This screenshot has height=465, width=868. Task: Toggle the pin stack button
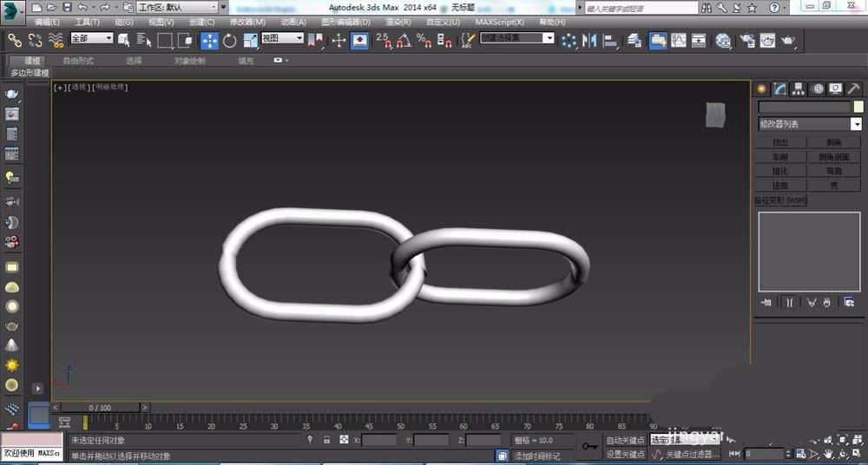click(x=766, y=302)
